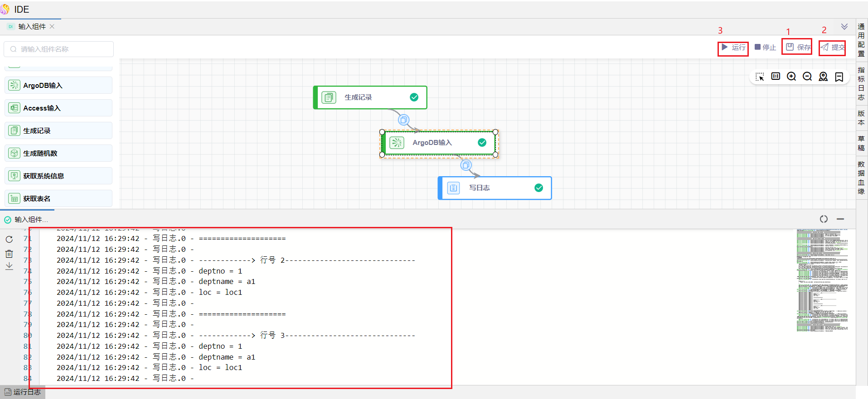Zoom in on the workflow canvas
The height and width of the screenshot is (399, 868).
(x=791, y=77)
